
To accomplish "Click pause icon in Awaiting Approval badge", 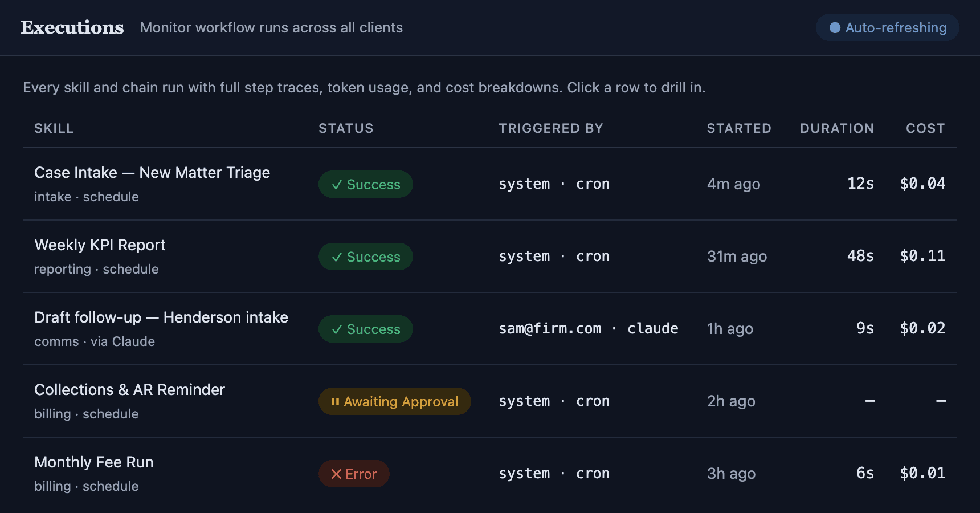I will tap(335, 402).
